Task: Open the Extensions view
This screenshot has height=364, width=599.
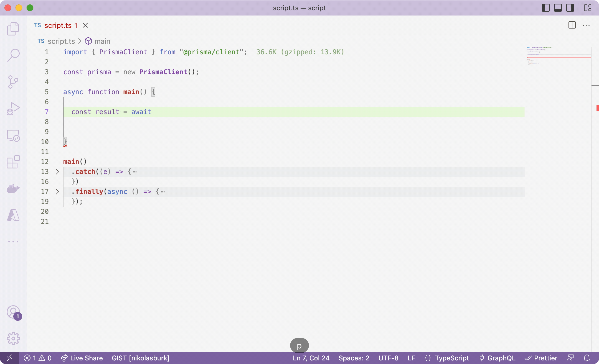Action: [x=13, y=162]
